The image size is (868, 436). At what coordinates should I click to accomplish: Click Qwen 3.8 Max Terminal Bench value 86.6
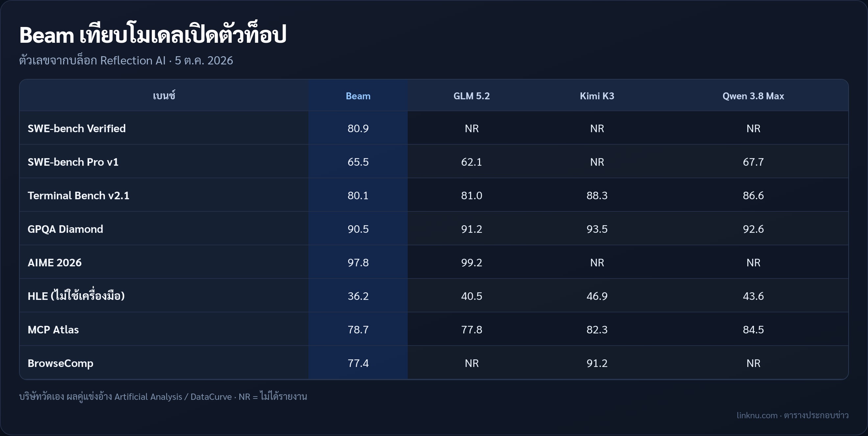point(753,195)
